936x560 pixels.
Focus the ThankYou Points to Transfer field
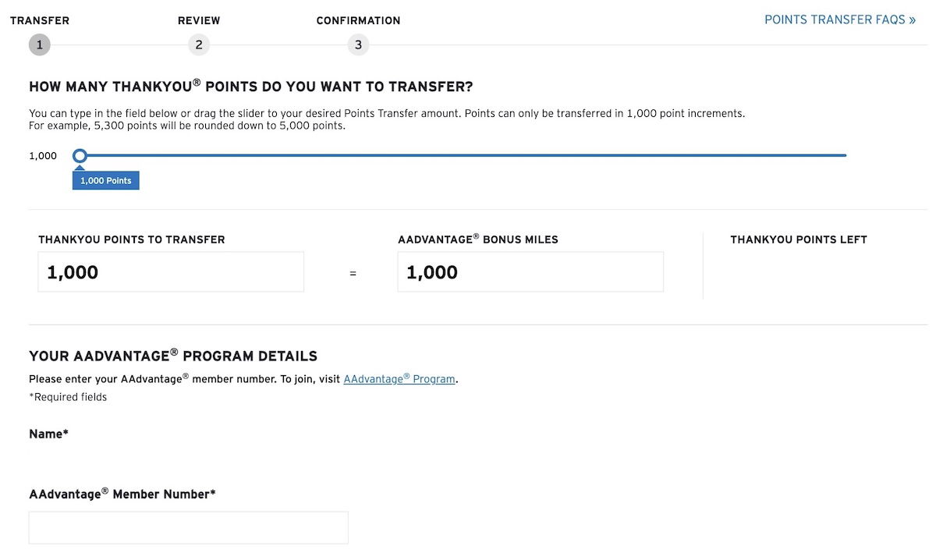(x=171, y=271)
